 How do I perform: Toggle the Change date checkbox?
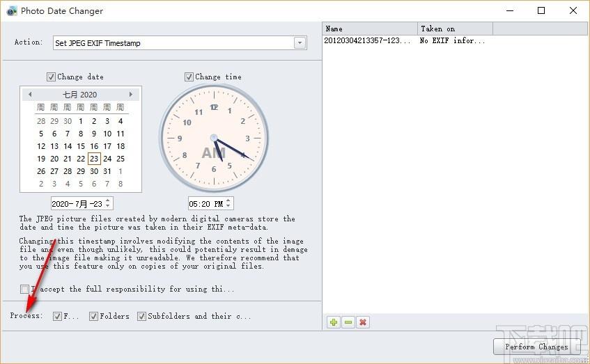point(51,77)
